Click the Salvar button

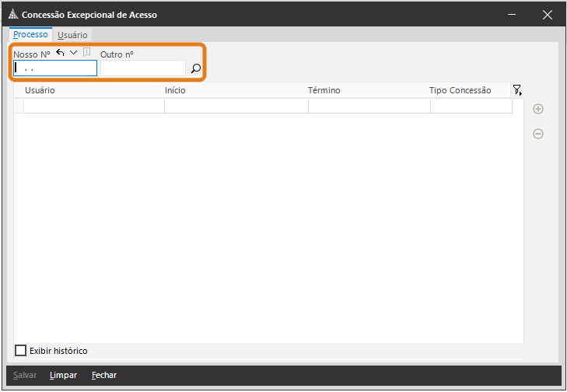pos(25,375)
